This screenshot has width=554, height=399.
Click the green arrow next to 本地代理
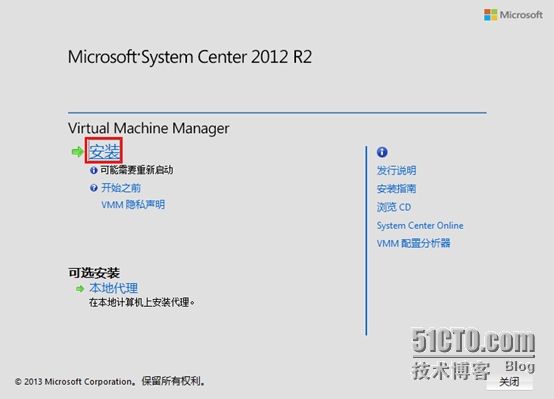(x=80, y=289)
